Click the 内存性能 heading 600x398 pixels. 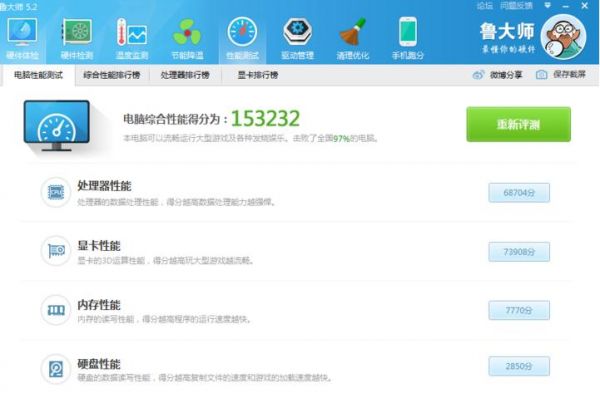[x=99, y=305]
